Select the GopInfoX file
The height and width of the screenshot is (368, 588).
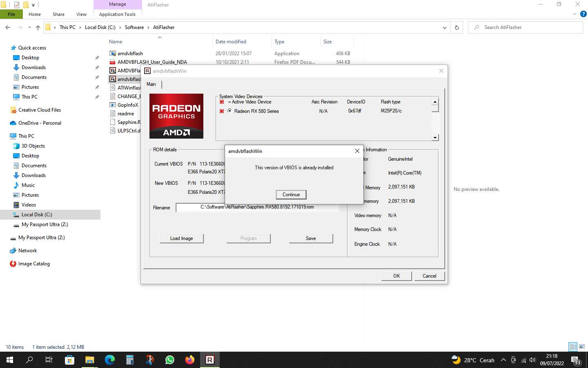click(x=124, y=105)
